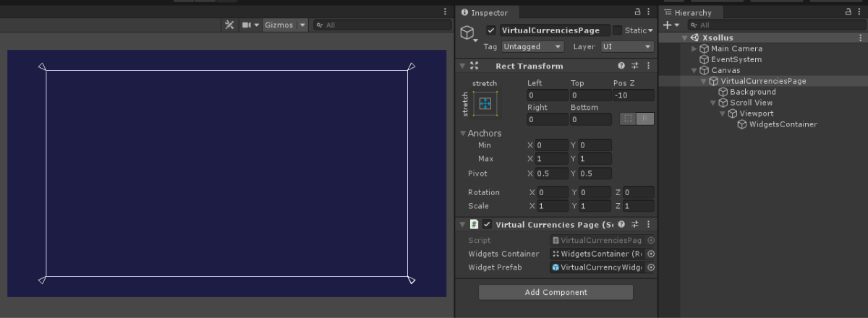Collapse the Anchors section

463,134
